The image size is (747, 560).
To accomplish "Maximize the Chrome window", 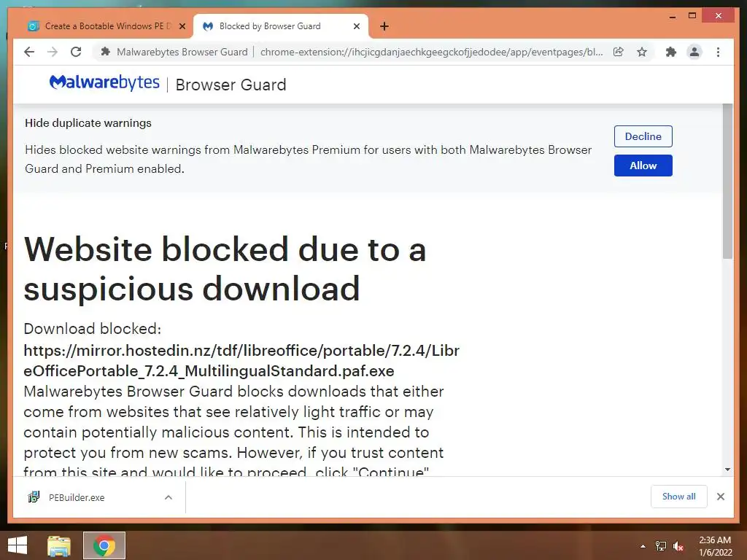I will pos(692,16).
